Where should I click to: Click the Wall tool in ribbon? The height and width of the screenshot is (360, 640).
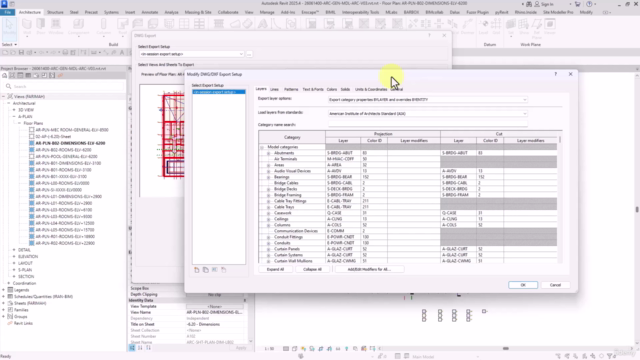tap(27, 27)
